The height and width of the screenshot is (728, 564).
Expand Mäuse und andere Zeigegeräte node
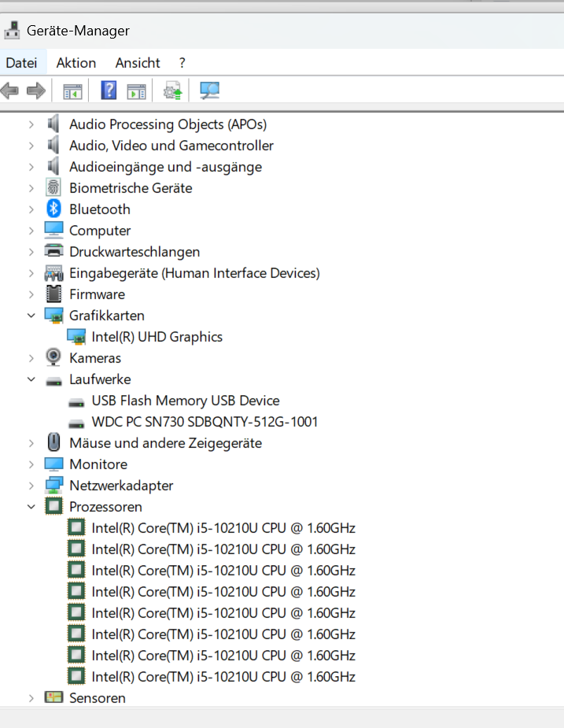pos(31,443)
